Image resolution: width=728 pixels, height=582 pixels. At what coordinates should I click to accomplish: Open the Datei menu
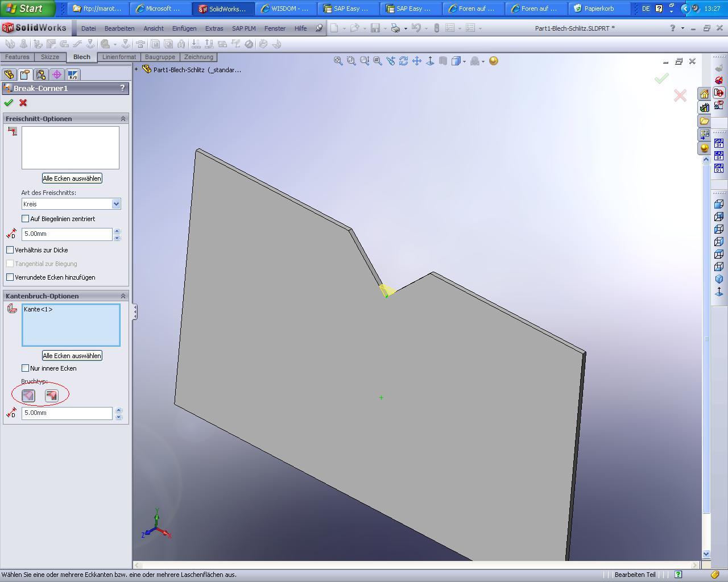88,28
